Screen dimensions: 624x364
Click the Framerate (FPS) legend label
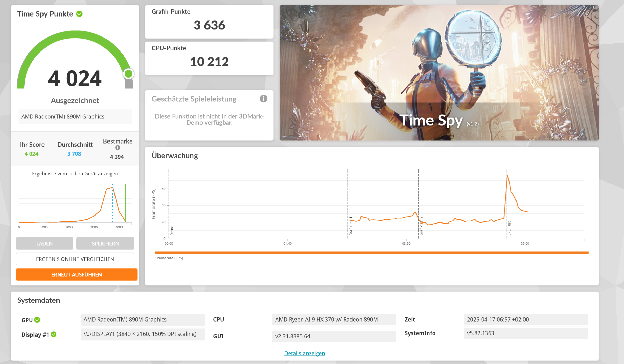pyautogui.click(x=169, y=258)
